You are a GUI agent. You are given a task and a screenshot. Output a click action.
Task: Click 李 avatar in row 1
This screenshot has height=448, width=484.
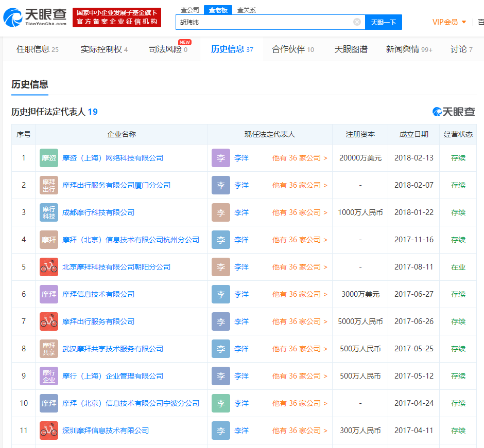coord(221,158)
